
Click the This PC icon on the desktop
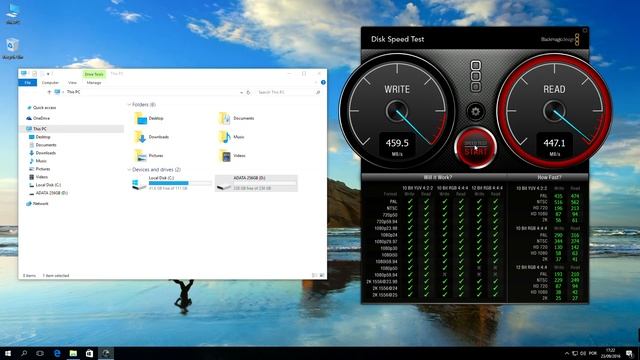tap(13, 14)
